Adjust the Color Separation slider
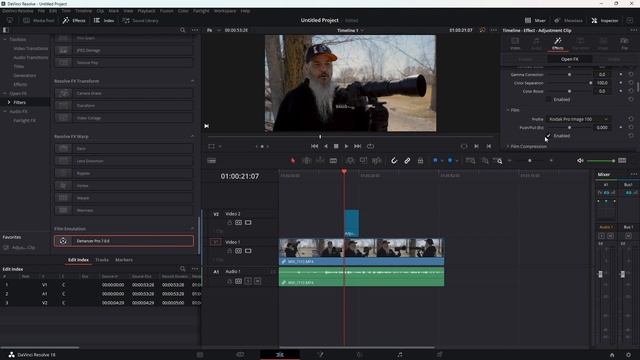This screenshot has height=360, width=640. pyautogui.click(x=569, y=83)
